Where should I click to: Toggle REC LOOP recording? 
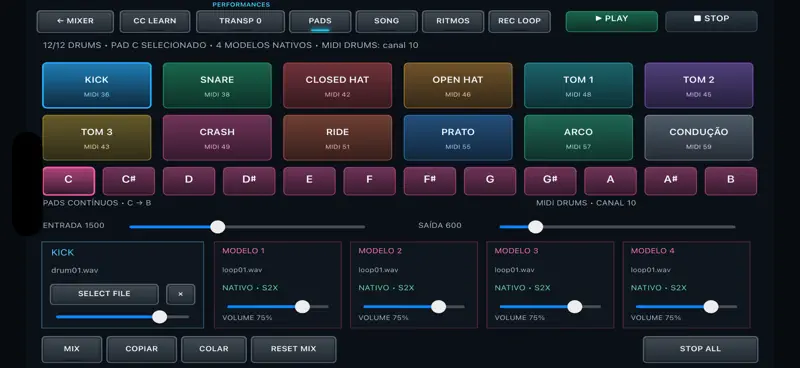tap(519, 21)
